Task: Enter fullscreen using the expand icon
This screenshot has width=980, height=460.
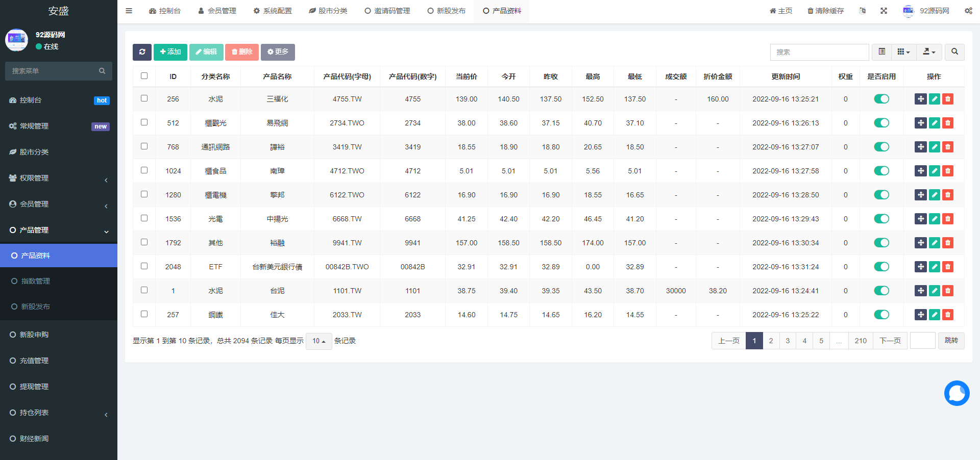Action: tap(884, 11)
